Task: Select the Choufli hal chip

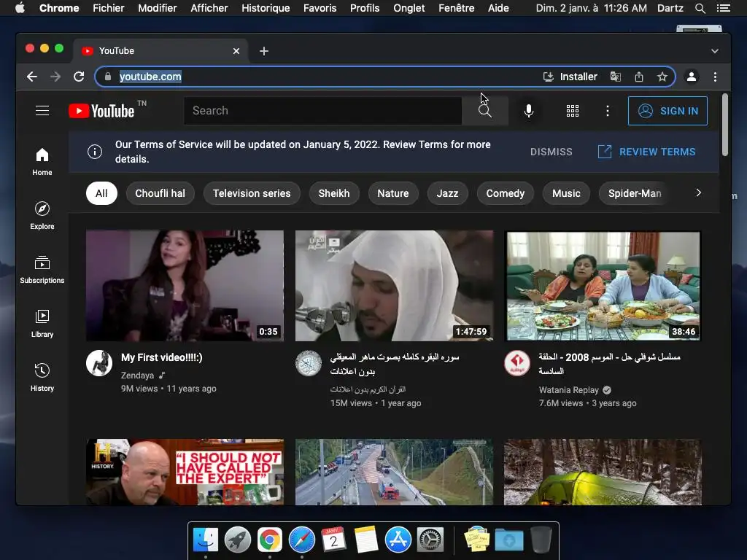Action: 160,193
